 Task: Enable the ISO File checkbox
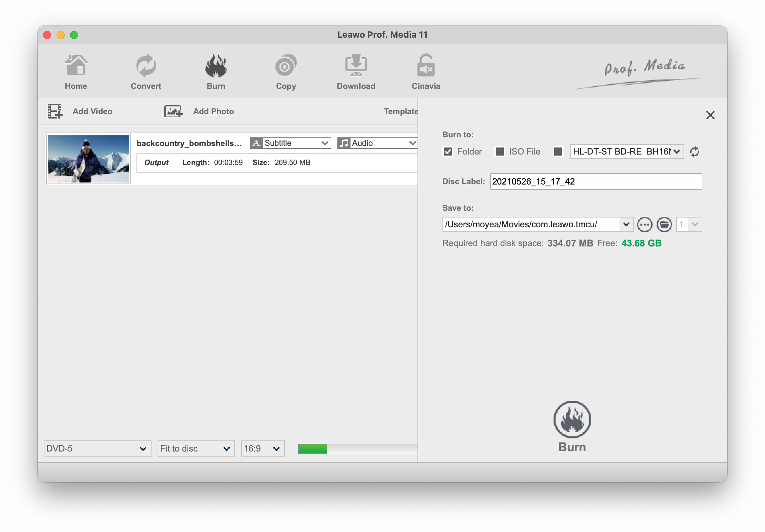500,152
